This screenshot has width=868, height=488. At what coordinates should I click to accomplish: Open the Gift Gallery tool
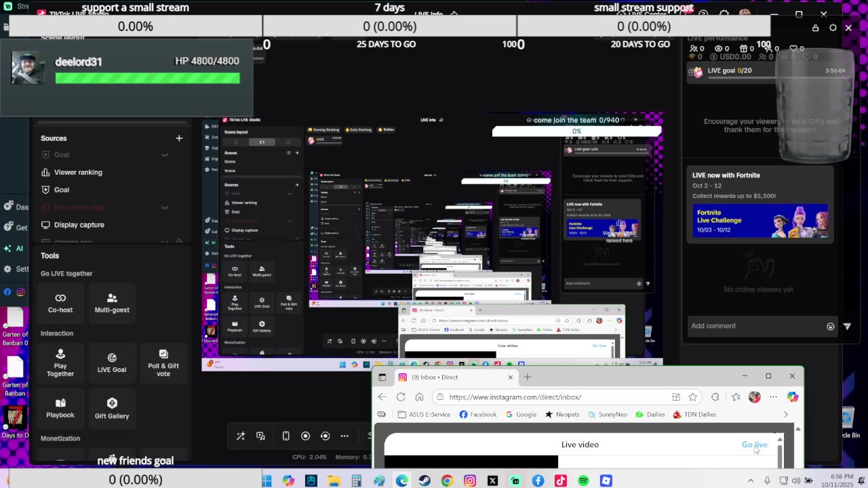(112, 408)
